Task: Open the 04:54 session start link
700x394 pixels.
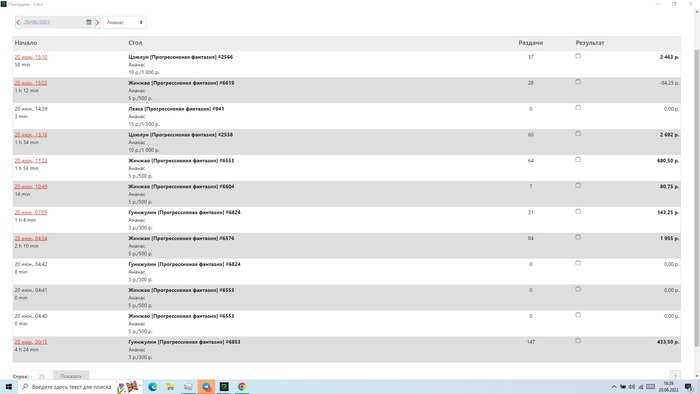Action: point(31,238)
